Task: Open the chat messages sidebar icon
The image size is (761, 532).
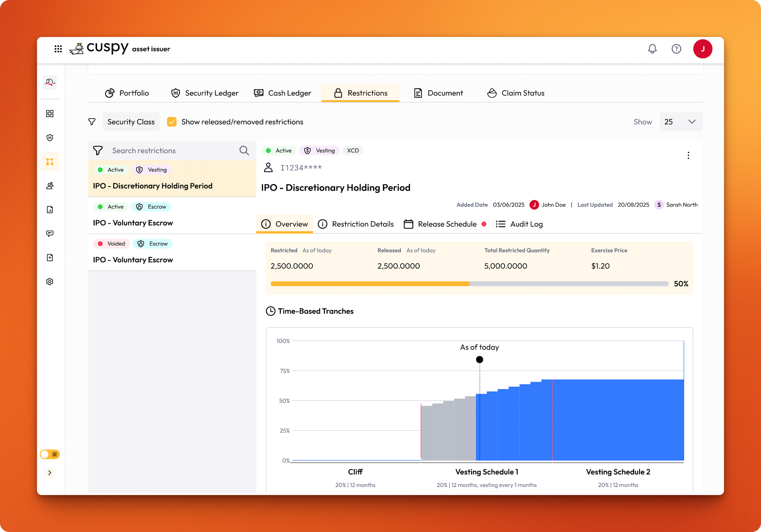Action: pyautogui.click(x=50, y=234)
